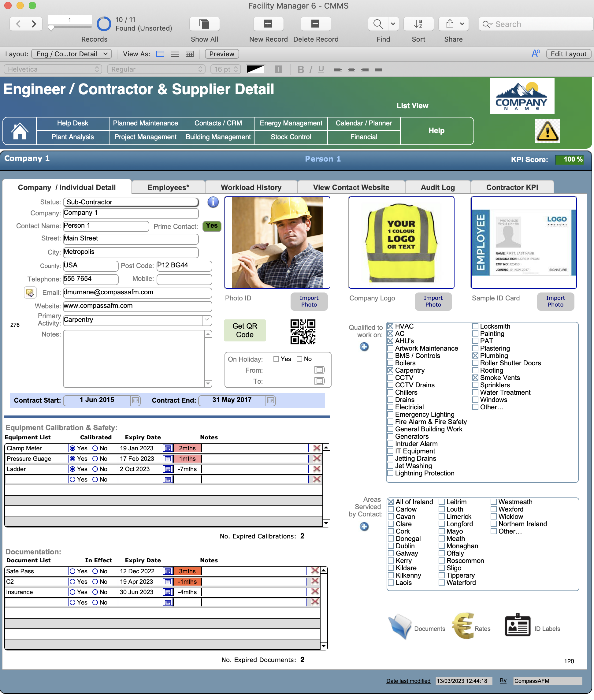Create a New Record

tap(268, 24)
